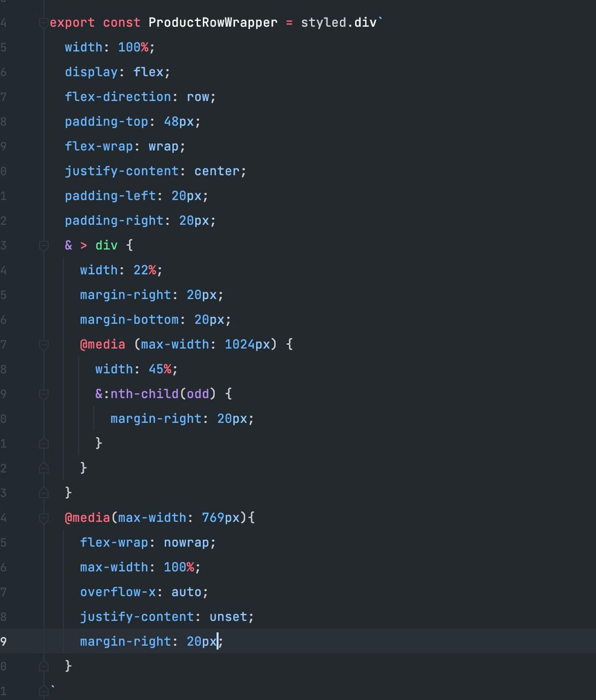Click the 'flex-wrap: wrap;' line
This screenshot has width=596, height=700.
(x=125, y=147)
